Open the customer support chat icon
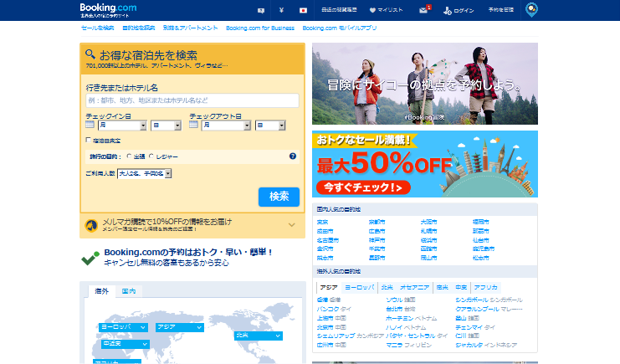Viewport: 620px width, 364px height. click(261, 11)
